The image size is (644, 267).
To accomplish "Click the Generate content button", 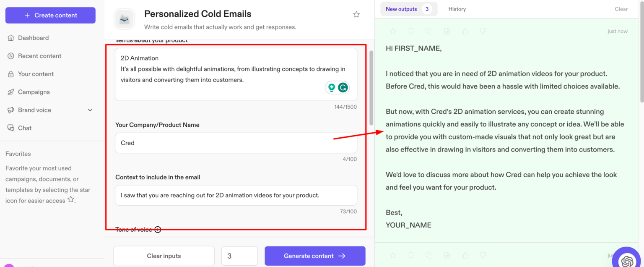I will tap(315, 256).
